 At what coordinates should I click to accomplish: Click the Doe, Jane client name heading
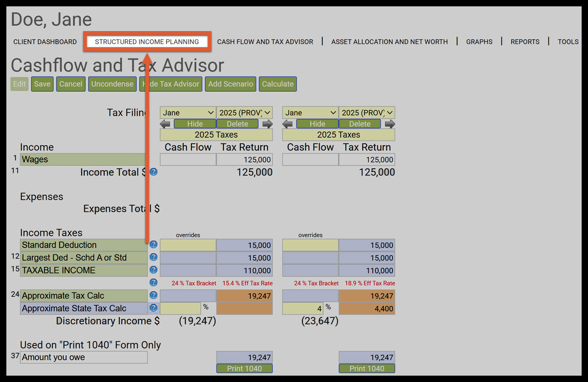coord(51,19)
